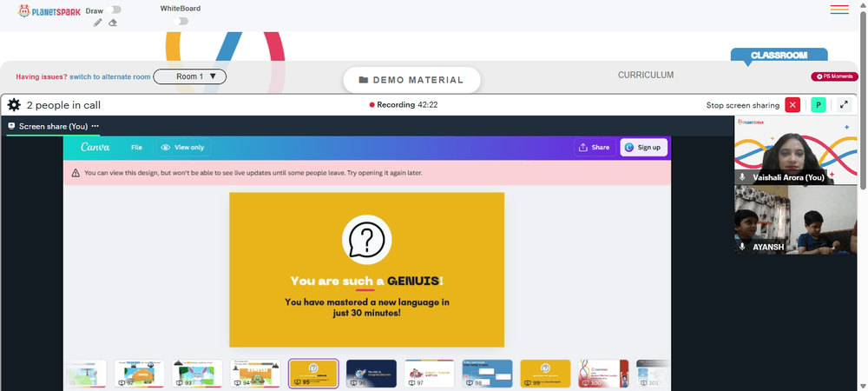Click the red stop sharing X button
The image size is (868, 391).
point(792,104)
